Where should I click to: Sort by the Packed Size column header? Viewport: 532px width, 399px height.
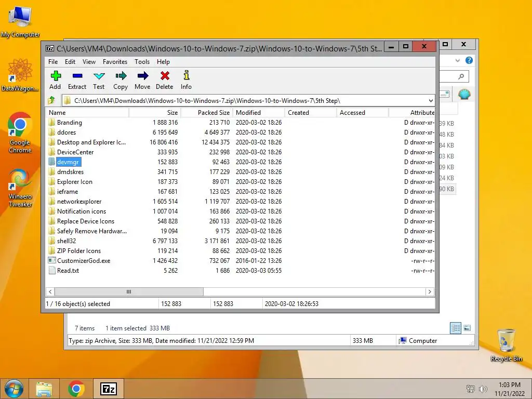tap(207, 113)
